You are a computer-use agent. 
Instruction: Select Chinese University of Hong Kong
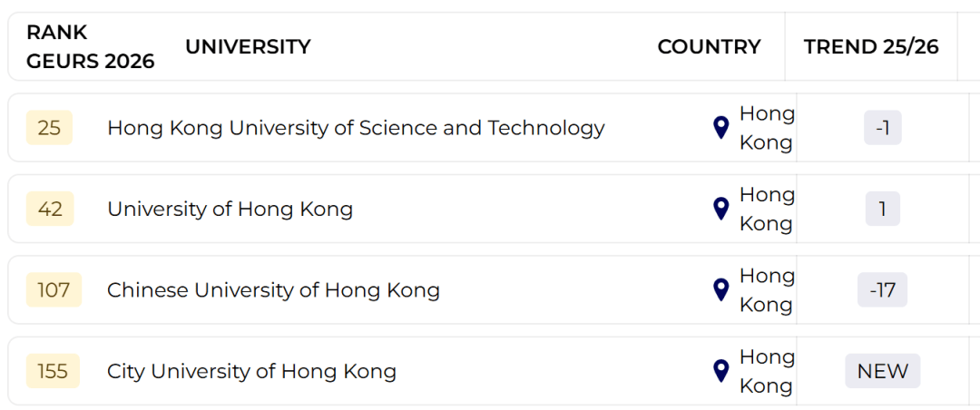pos(273,290)
